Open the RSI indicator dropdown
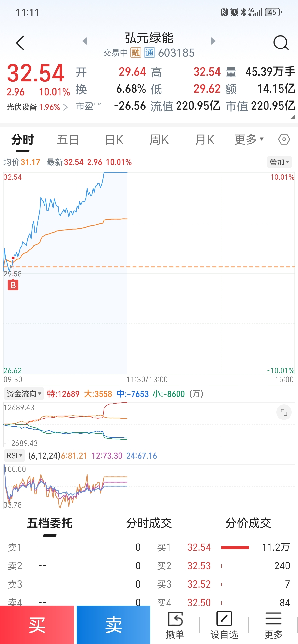298x644 pixels. pyautogui.click(x=14, y=455)
